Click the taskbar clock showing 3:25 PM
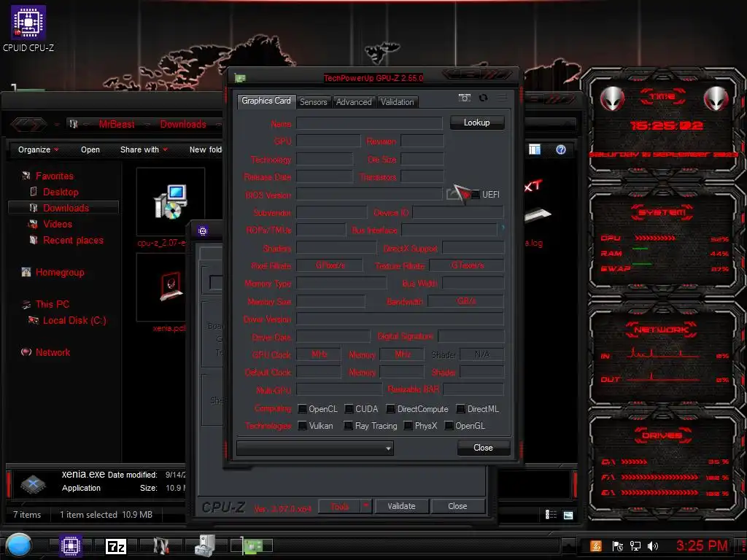The width and height of the screenshot is (747, 560). click(x=702, y=545)
